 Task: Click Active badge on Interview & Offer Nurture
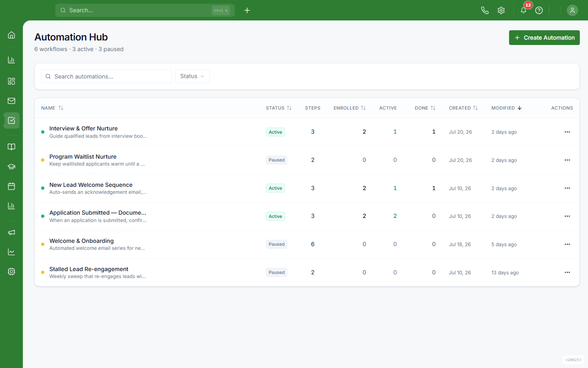(275, 132)
